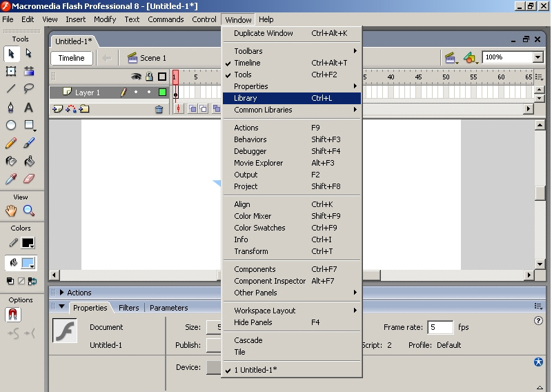Screen dimensions: 552x392
Task: Open the stroke color swatch
Action: (x=28, y=243)
